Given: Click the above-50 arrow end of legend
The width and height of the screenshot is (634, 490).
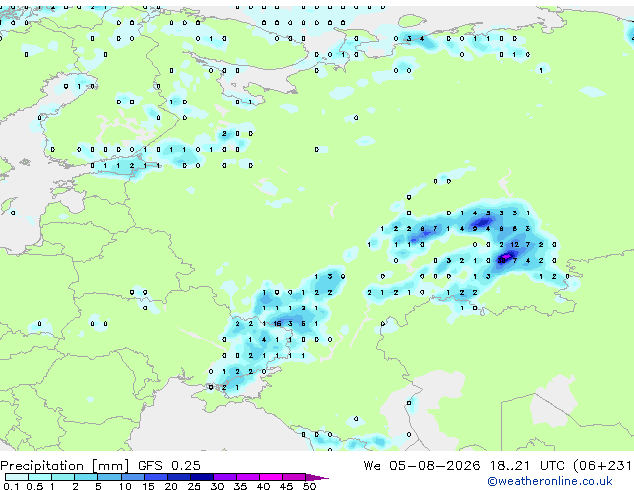Looking at the screenshot, I should coord(317,477).
